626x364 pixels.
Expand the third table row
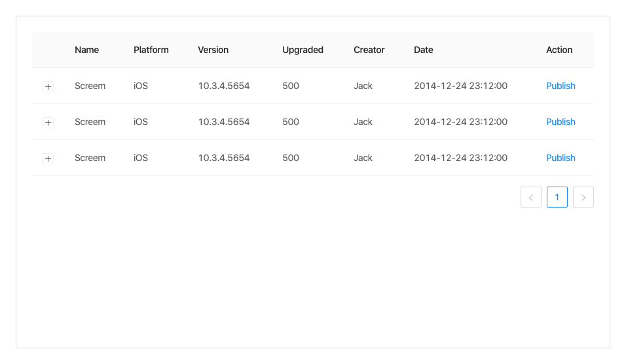tap(48, 158)
